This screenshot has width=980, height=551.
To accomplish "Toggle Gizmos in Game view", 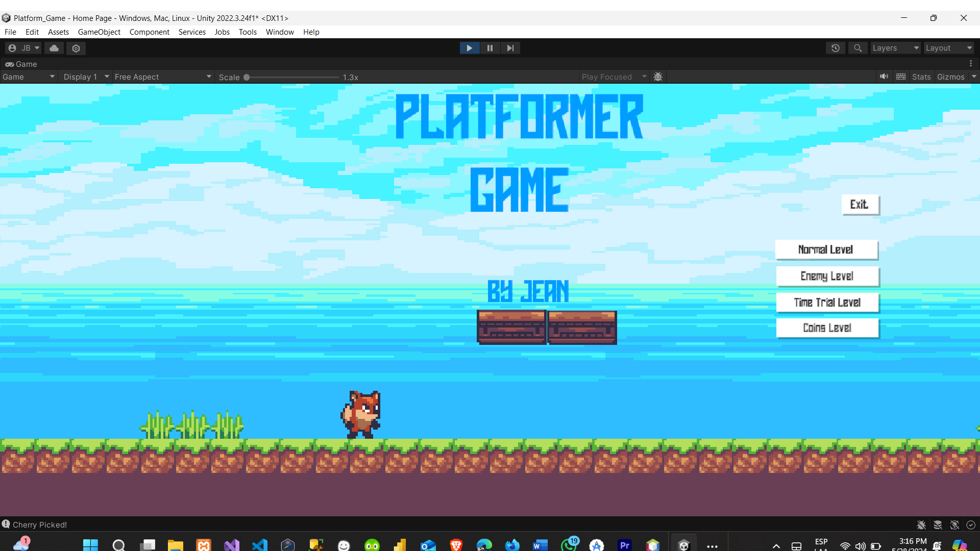I will [951, 77].
